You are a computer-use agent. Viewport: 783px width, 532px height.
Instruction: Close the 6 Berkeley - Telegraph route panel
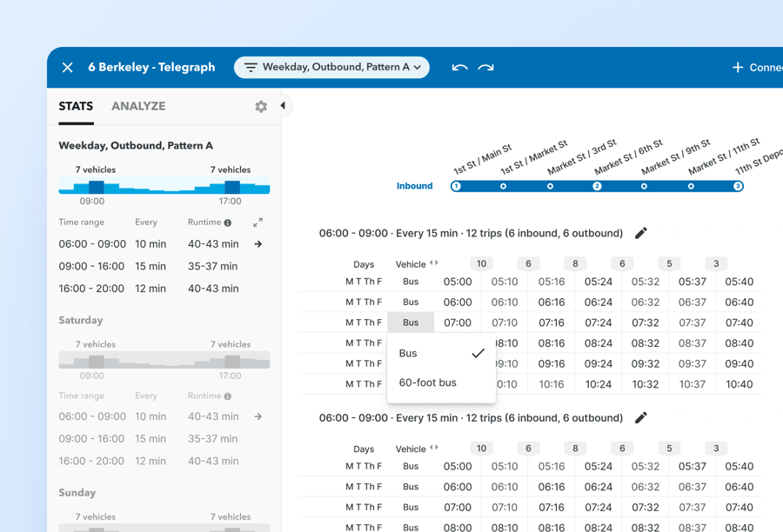(67, 68)
